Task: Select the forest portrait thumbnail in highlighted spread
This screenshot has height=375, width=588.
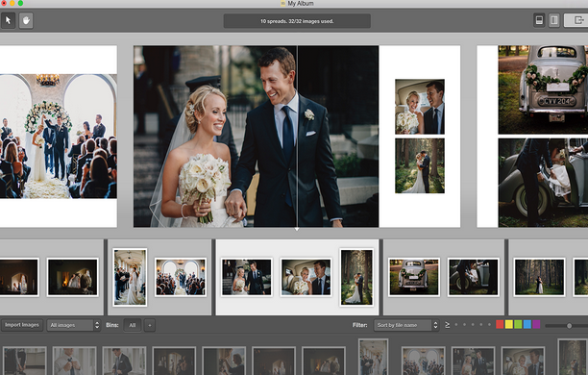Action: 356,277
